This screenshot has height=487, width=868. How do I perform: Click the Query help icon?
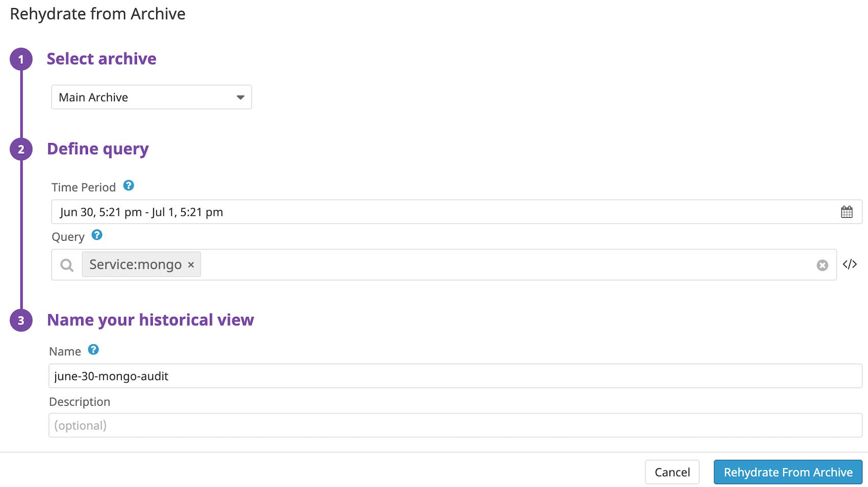pos(97,235)
